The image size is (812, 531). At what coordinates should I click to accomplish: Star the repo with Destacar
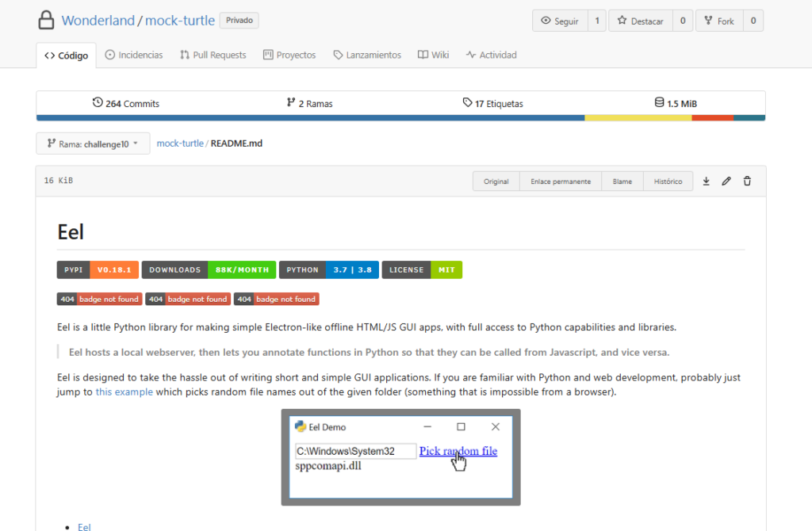(641, 21)
